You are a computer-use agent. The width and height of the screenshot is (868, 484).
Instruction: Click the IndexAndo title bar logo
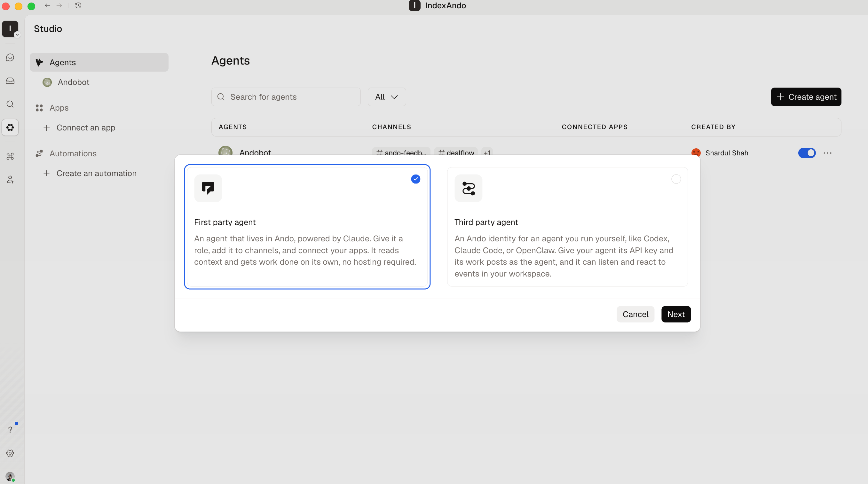tap(414, 5)
